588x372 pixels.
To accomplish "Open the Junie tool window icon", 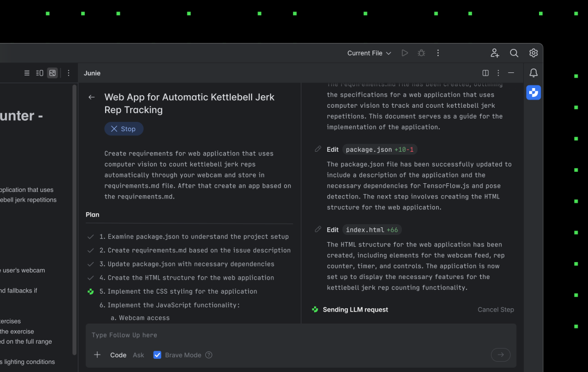I will point(534,93).
